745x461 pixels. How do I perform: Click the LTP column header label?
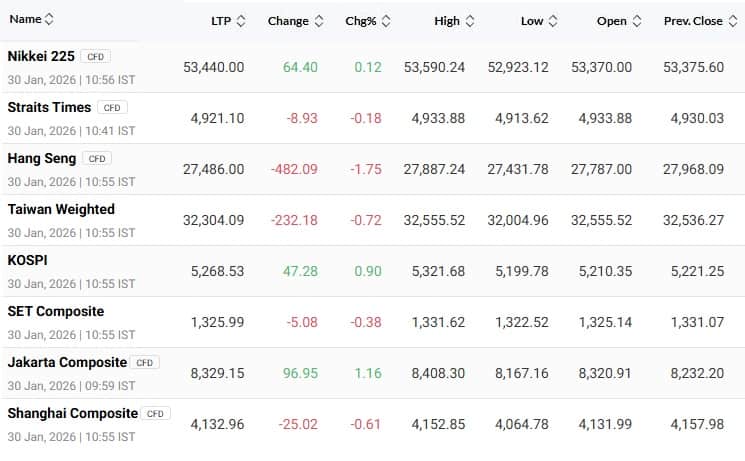tap(221, 21)
